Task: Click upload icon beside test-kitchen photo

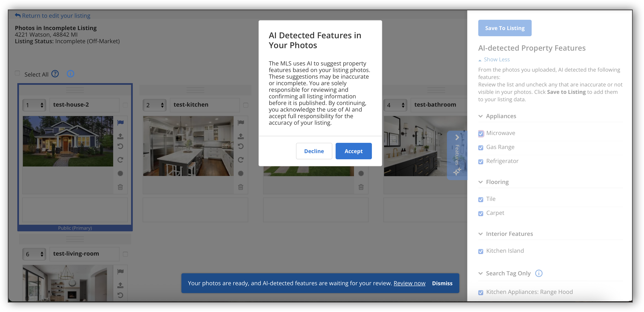Action: point(241,136)
